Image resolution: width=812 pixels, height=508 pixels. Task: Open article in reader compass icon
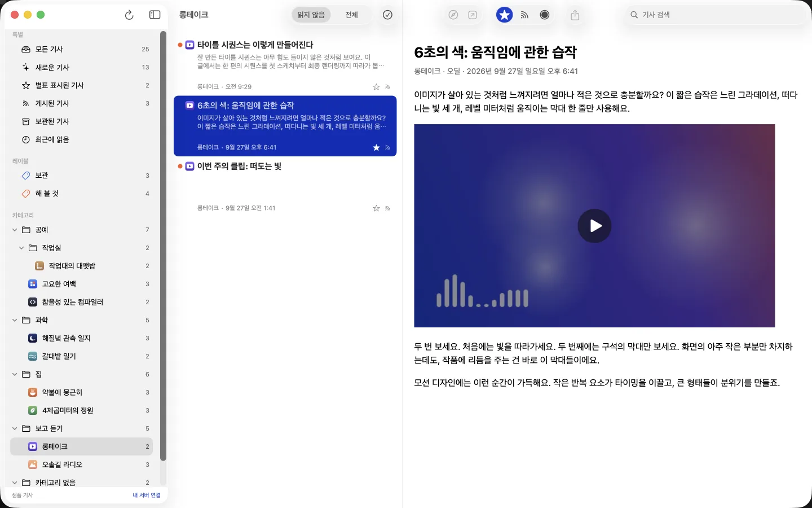tap(453, 15)
